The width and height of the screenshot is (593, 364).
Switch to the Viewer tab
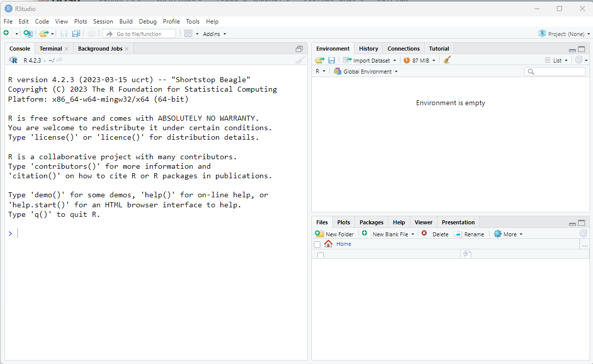pos(423,222)
